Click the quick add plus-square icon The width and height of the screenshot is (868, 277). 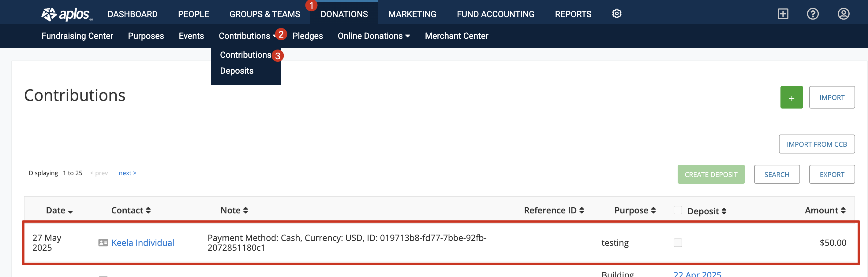coord(783,14)
